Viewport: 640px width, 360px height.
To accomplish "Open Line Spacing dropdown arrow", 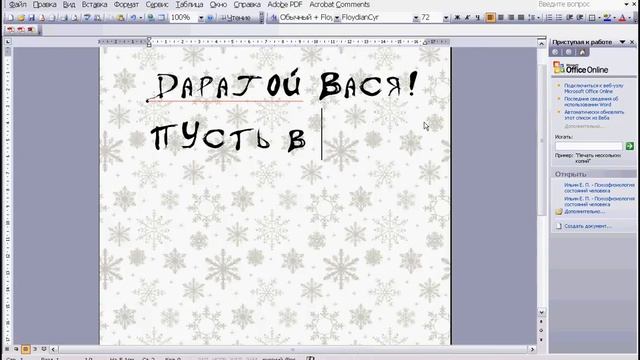I will tap(539, 18).
